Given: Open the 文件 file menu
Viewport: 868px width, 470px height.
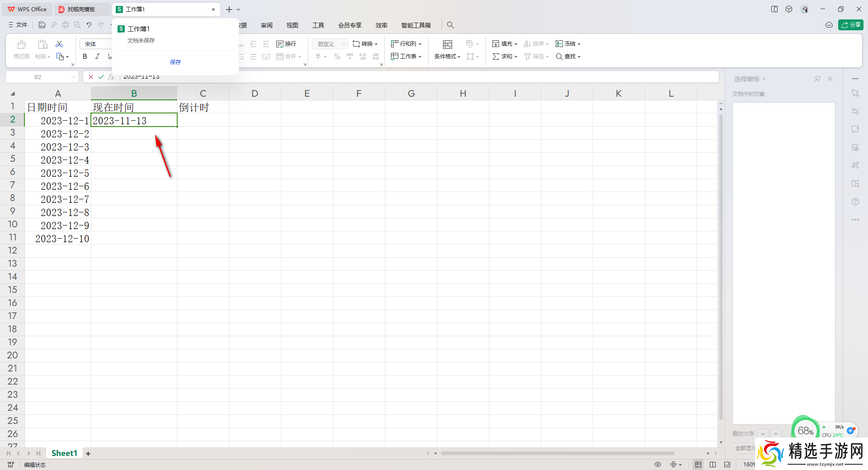Looking at the screenshot, I should 18,25.
